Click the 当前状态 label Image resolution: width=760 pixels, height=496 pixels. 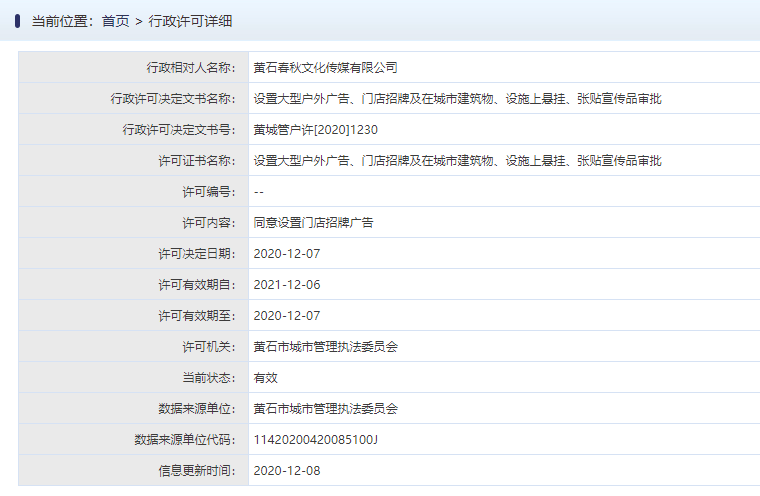click(x=209, y=378)
